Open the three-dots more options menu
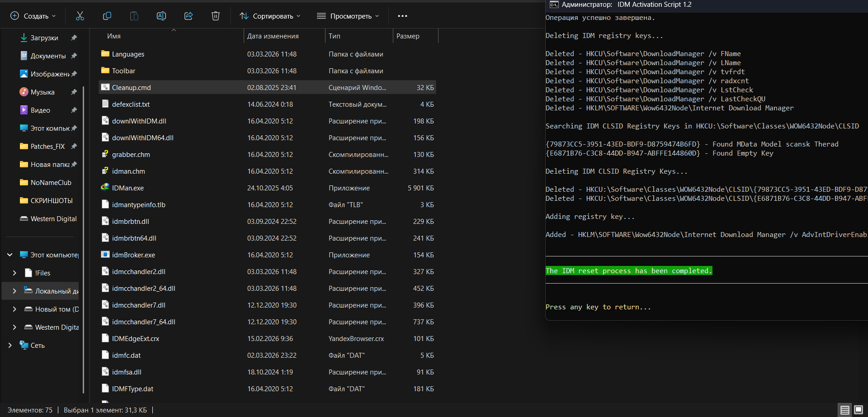Image resolution: width=868 pixels, height=417 pixels. 402,16
